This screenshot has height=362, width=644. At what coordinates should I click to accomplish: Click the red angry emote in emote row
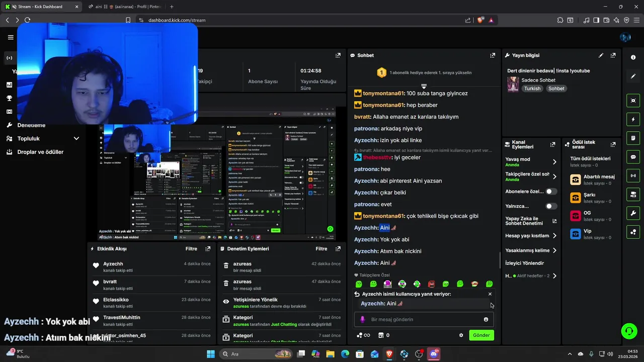coord(431,285)
